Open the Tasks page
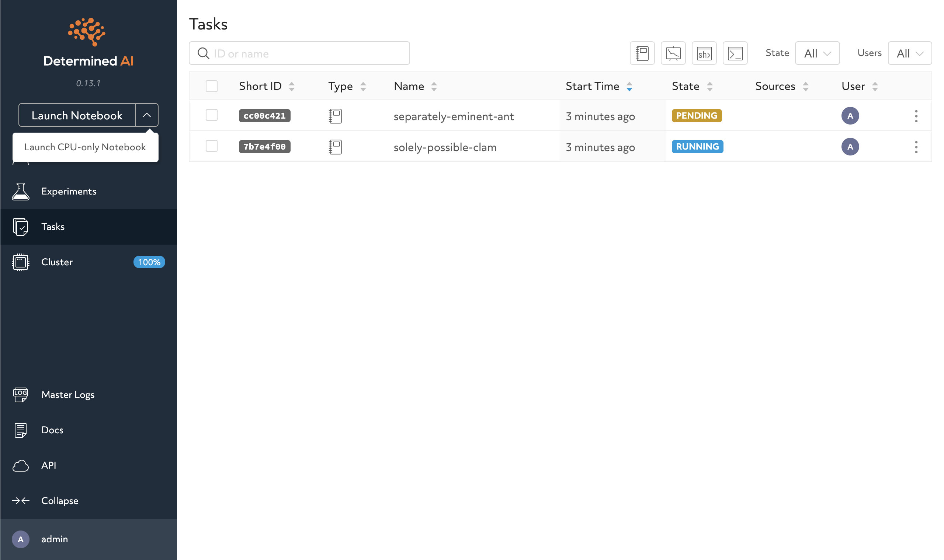 [x=53, y=227]
